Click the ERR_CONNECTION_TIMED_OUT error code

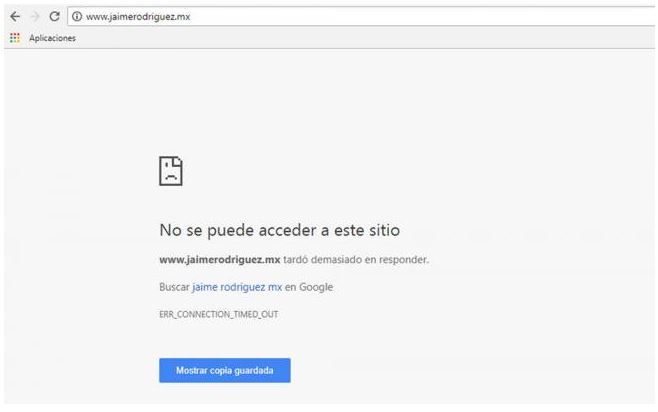[219, 314]
